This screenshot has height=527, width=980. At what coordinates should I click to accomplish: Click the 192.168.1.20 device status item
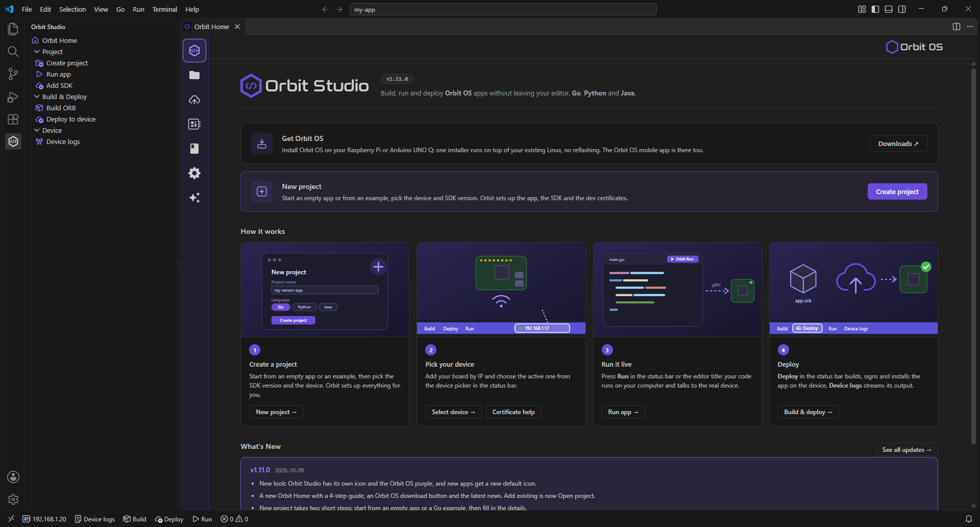pos(44,519)
